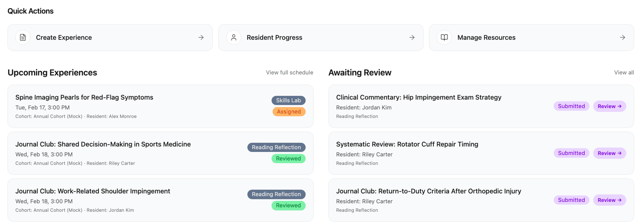The image size is (644, 224).
Task: Click the open book icon beside Manage Resources
Action: click(x=444, y=37)
